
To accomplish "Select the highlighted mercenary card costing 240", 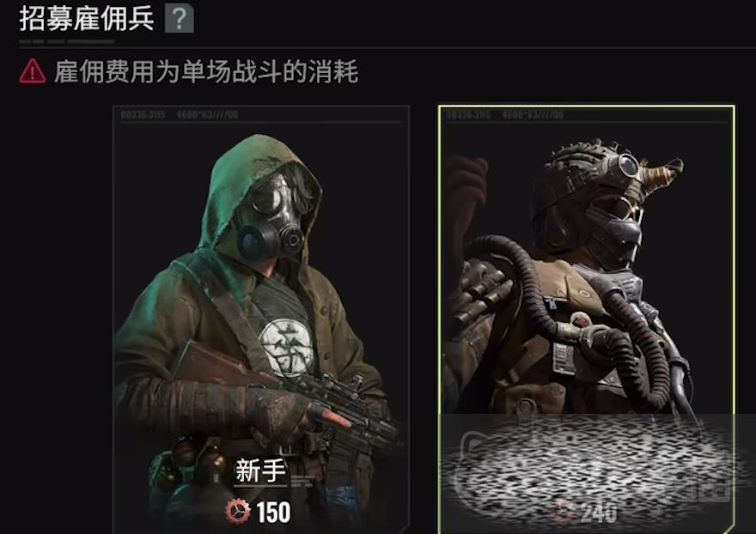I will (586, 319).
